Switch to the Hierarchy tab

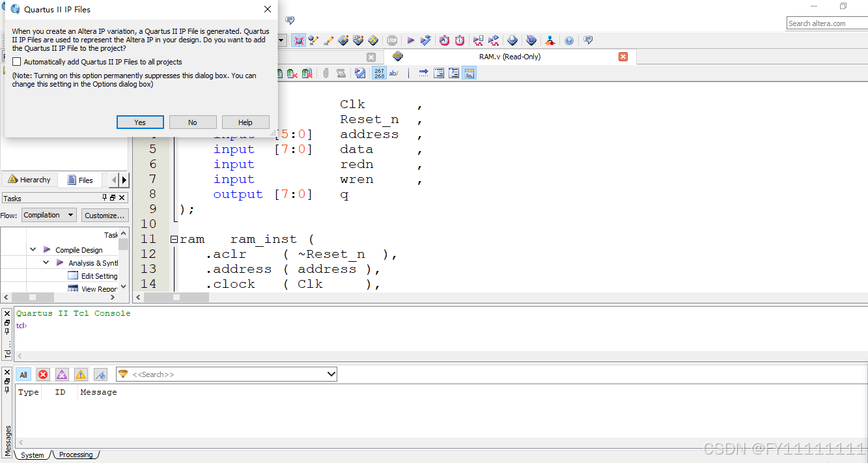point(29,180)
